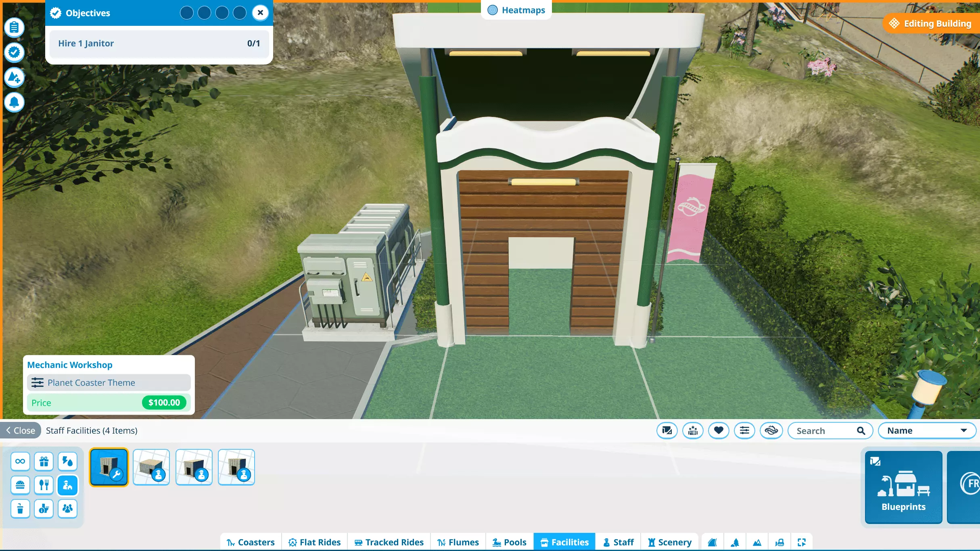Screen dimensions: 980x551
Task: Open the gift shops category
Action: (x=44, y=461)
